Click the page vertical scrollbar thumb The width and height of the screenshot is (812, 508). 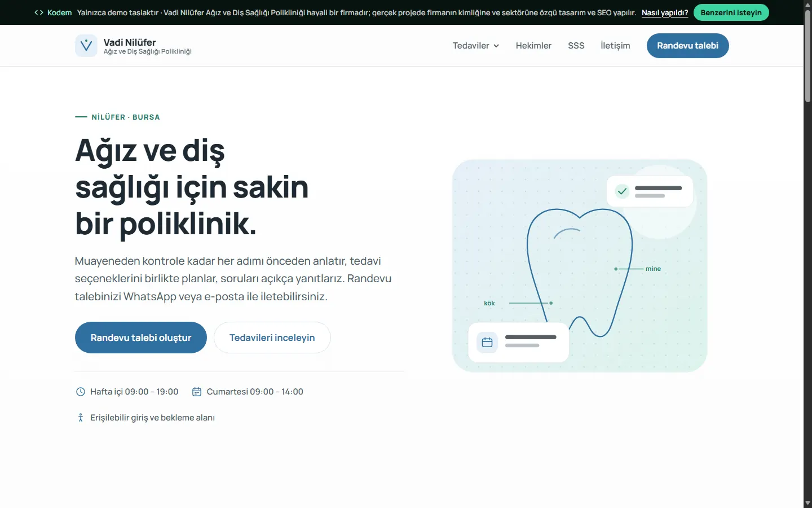807,56
